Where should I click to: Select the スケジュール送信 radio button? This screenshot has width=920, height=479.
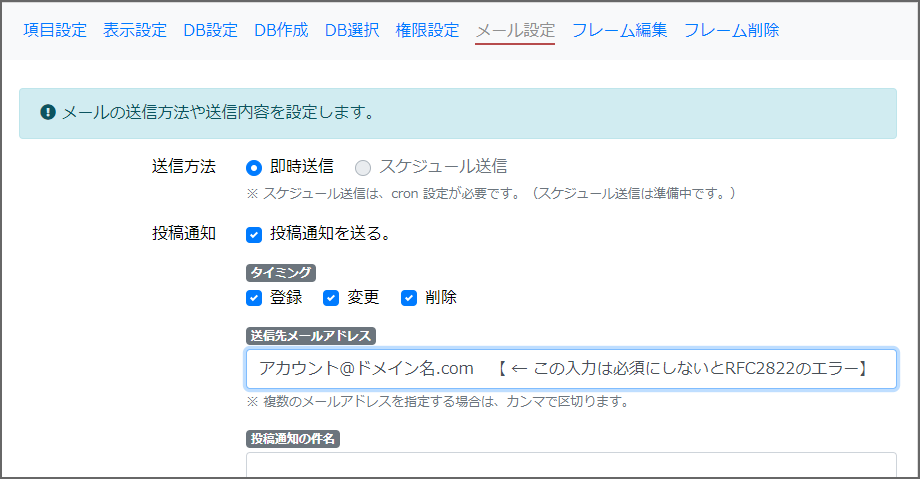pos(363,168)
